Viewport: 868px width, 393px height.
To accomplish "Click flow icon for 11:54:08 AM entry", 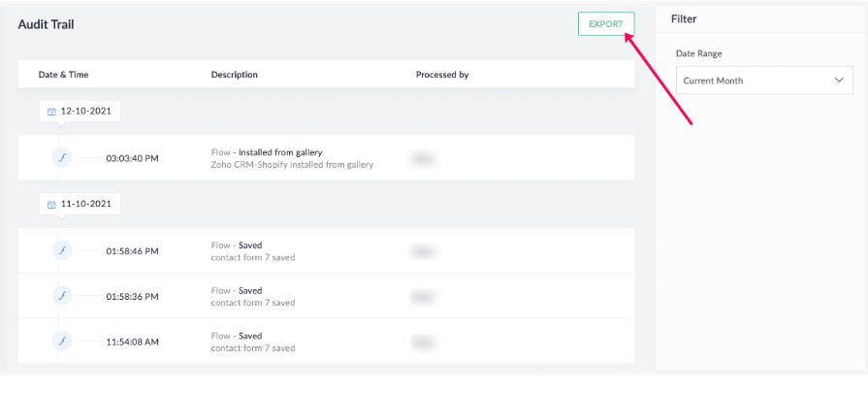I will 61,341.
